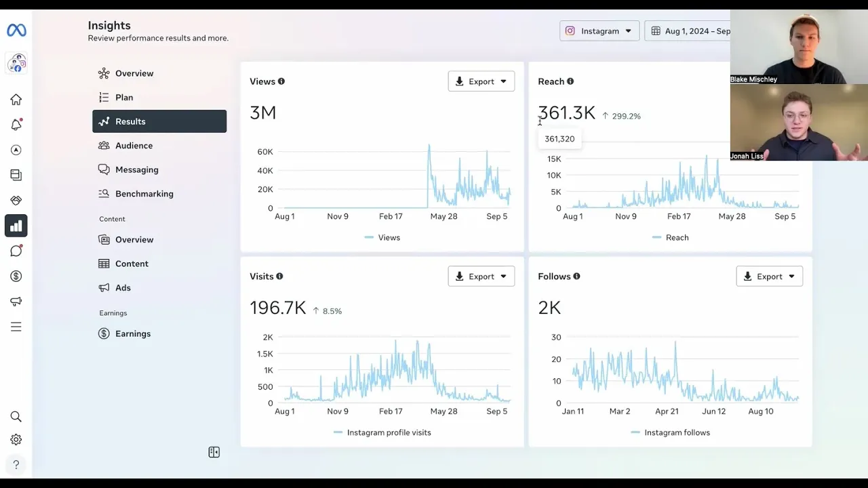Screen dimensions: 868x488
Task: Open Benchmarking section
Action: pyautogui.click(x=159, y=194)
